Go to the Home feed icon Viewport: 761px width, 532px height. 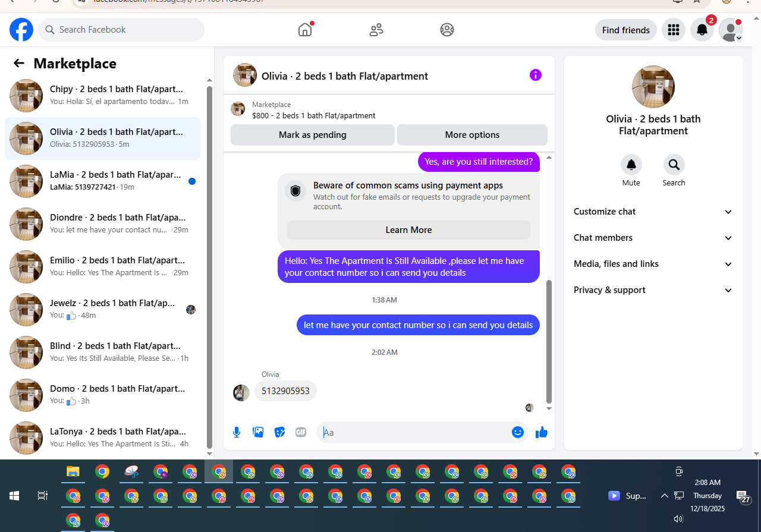click(305, 30)
